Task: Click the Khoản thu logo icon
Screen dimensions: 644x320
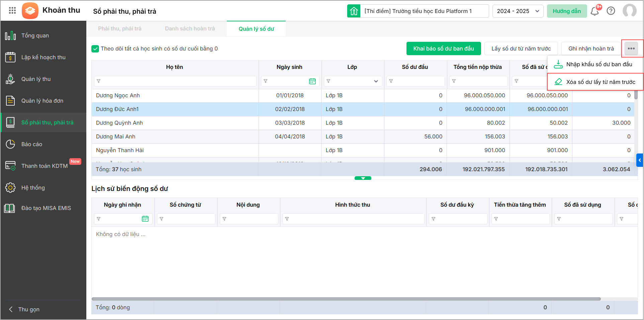Action: pyautogui.click(x=30, y=11)
